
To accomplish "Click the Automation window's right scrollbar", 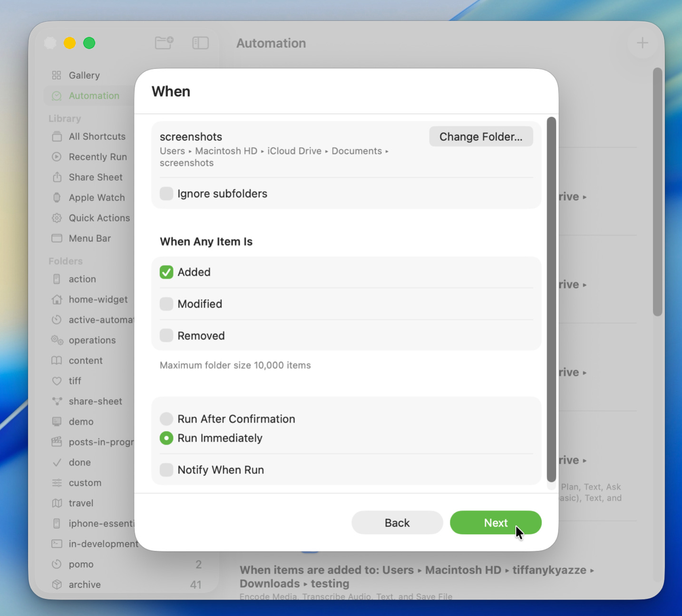I will [658, 192].
